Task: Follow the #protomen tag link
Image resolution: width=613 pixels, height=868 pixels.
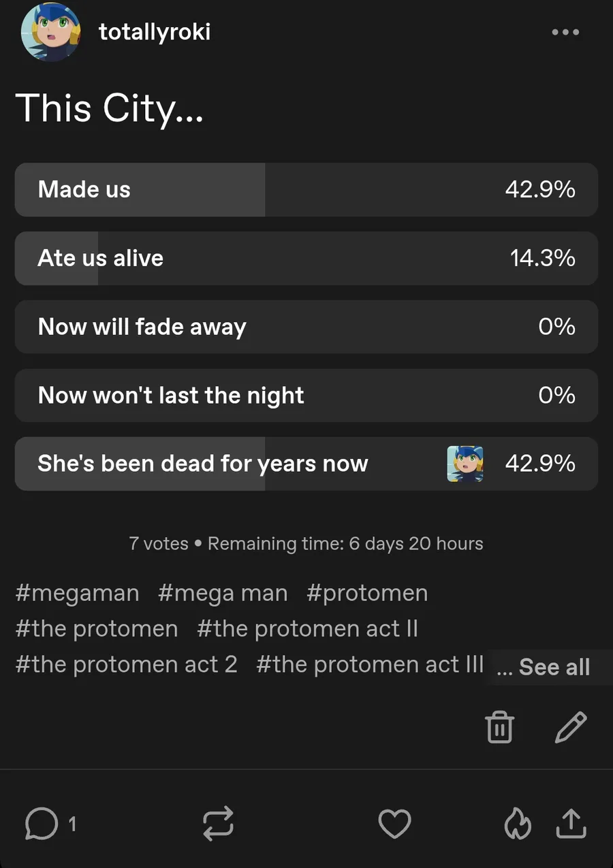Action: pyautogui.click(x=367, y=593)
